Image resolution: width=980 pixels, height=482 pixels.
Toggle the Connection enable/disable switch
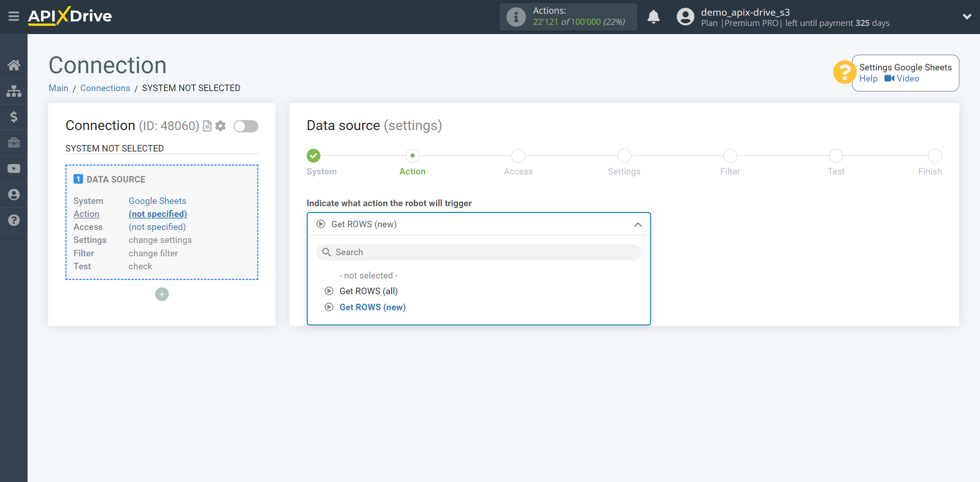246,126
